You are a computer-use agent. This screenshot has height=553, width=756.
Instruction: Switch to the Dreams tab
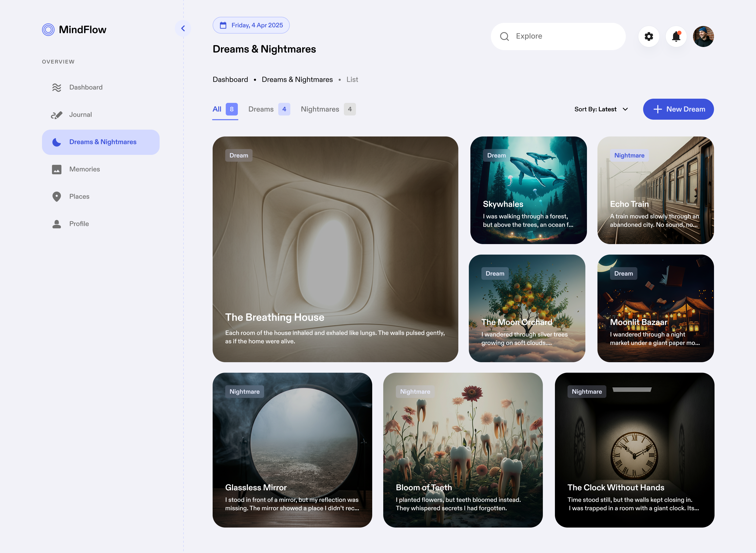pyautogui.click(x=269, y=109)
